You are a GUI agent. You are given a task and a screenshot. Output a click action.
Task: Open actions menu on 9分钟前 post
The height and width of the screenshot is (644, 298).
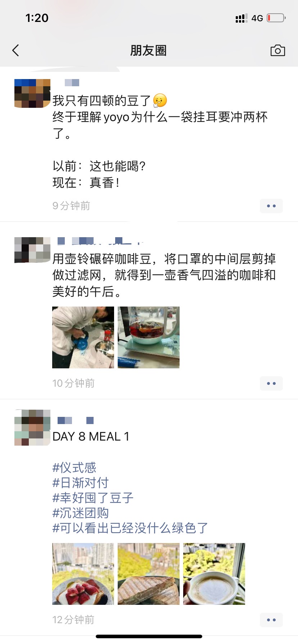click(x=271, y=206)
